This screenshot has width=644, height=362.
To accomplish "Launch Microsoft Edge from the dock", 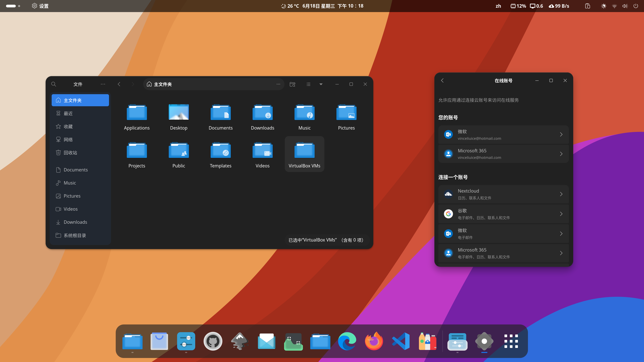I will (x=347, y=341).
